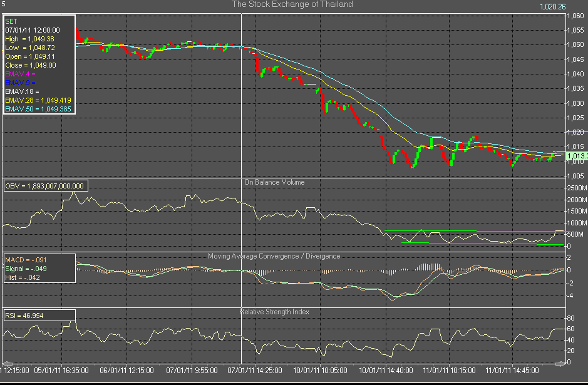
Task: Click the 20 label on RSI axis
Action: [x=570, y=351]
